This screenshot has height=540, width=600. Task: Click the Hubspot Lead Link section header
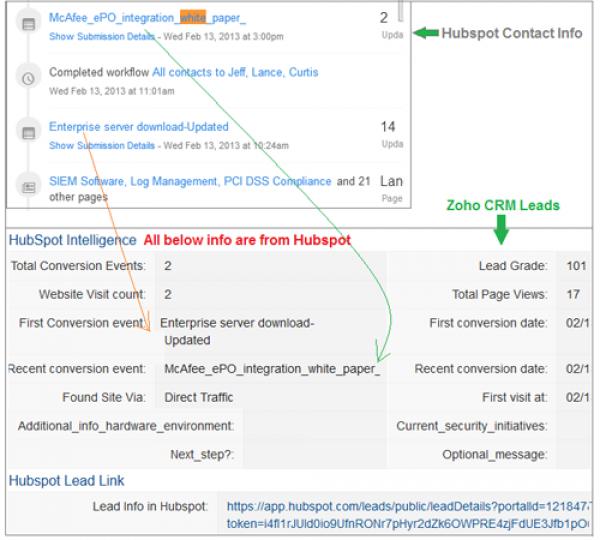(63, 481)
